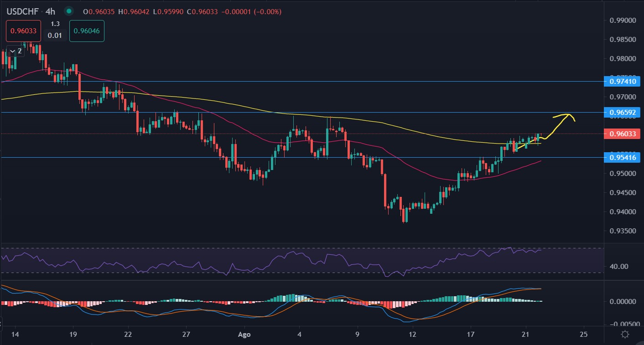
Task: Select the 0.97410 horizontal line price label
Action: coord(623,81)
